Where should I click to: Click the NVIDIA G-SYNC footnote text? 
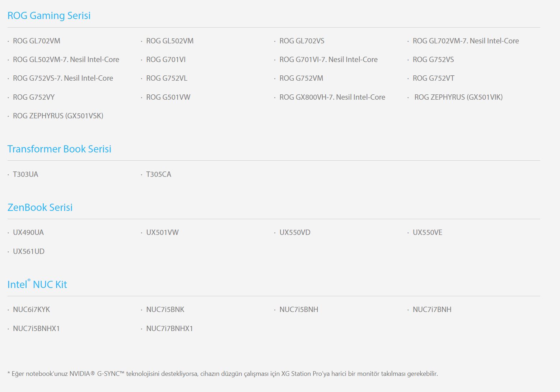click(223, 374)
